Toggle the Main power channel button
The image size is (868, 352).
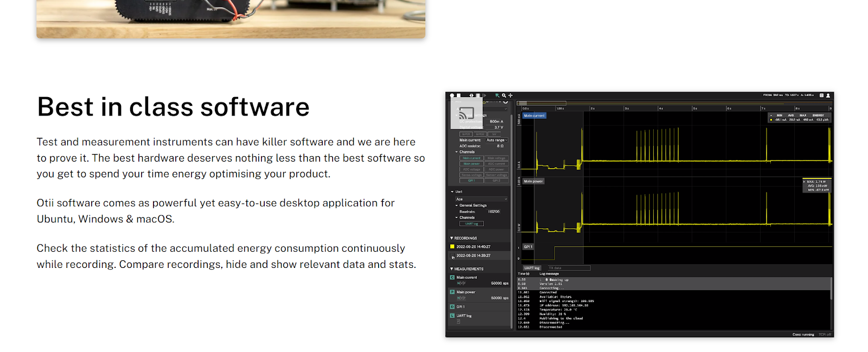pyautogui.click(x=471, y=164)
